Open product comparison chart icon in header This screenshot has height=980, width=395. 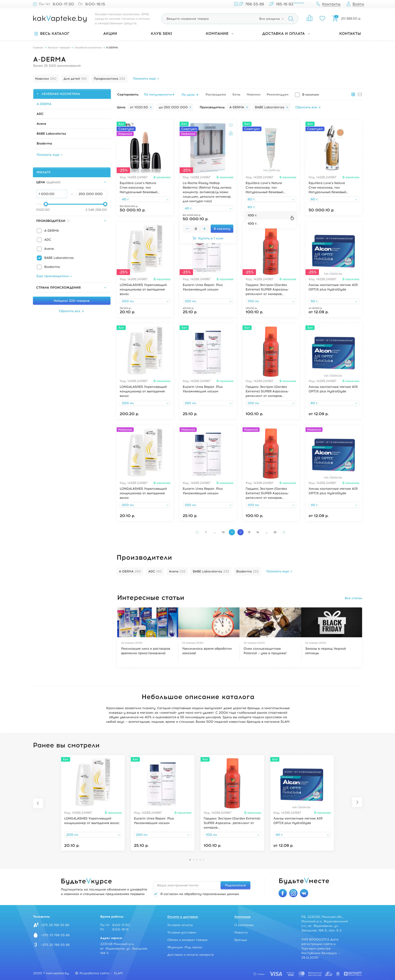click(309, 18)
